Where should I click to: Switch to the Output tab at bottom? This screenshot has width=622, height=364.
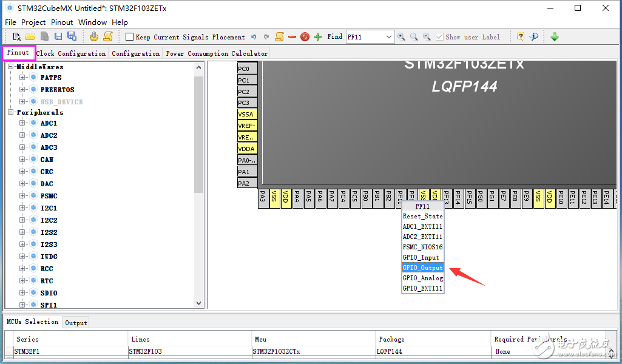(76, 323)
